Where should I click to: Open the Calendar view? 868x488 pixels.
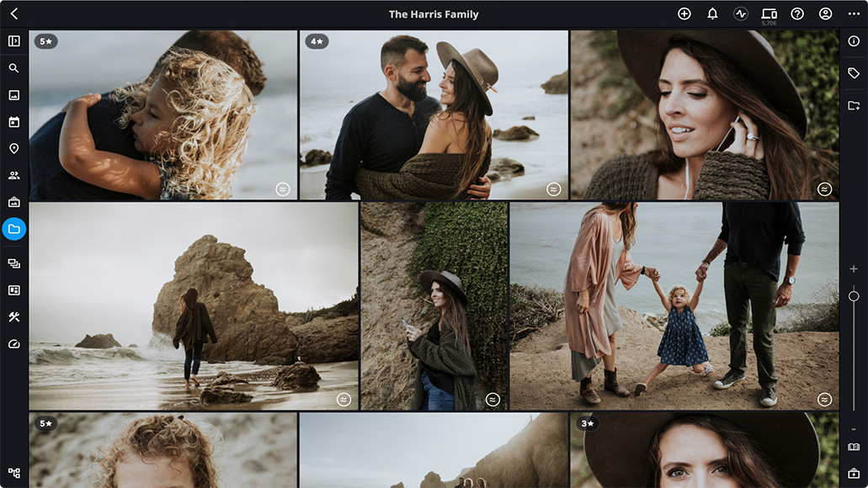pos(13,122)
